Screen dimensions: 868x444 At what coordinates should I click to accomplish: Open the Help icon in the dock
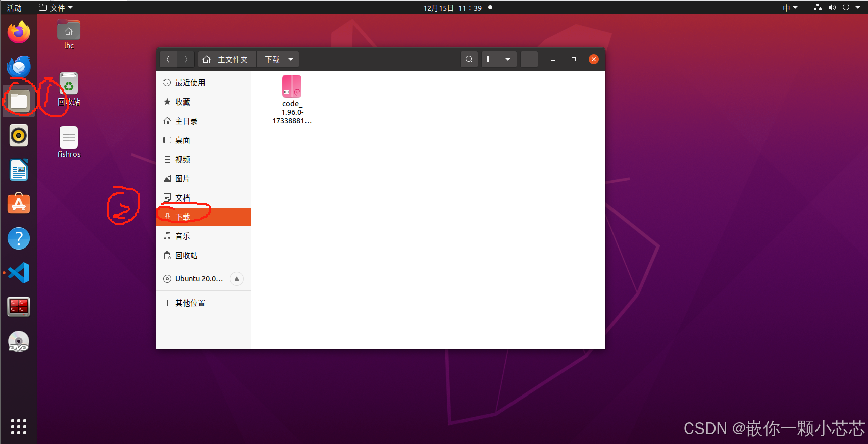point(19,238)
